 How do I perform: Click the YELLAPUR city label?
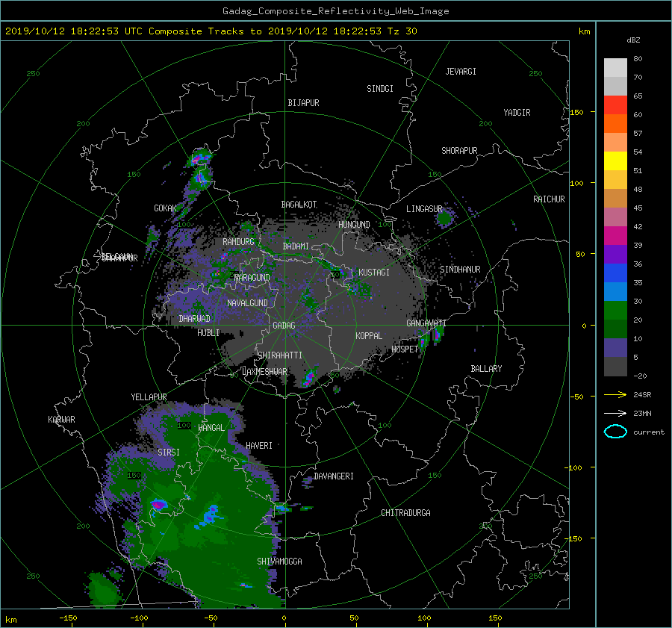click(x=149, y=397)
